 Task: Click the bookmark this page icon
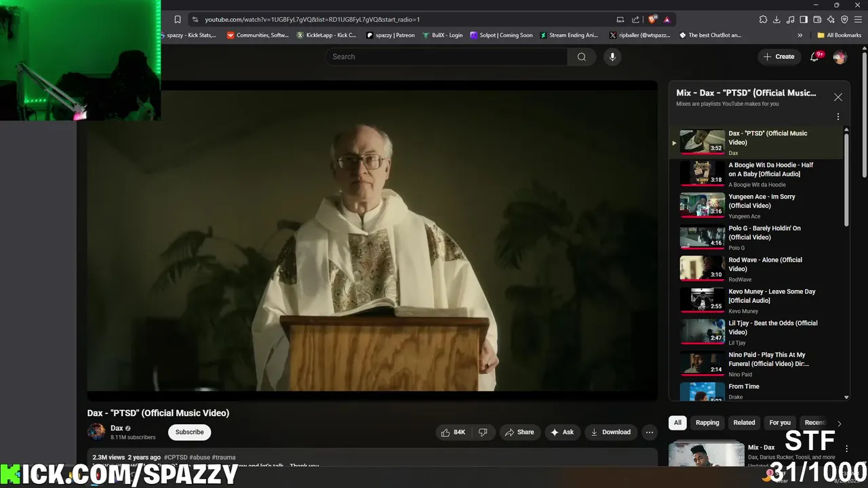coord(177,20)
